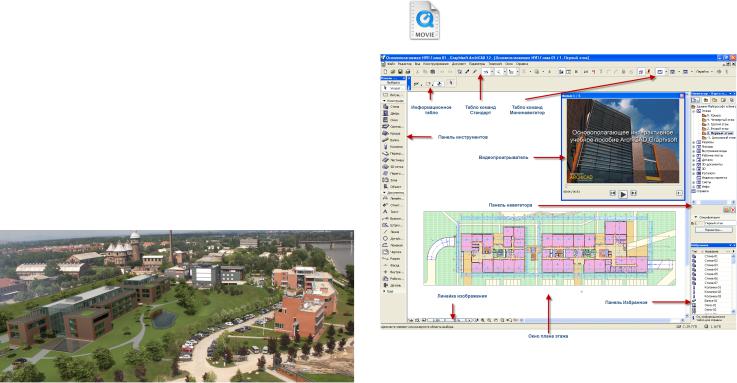Select the Zone (Зона) tool
Viewport: 737px width, 383px height.
click(392, 180)
